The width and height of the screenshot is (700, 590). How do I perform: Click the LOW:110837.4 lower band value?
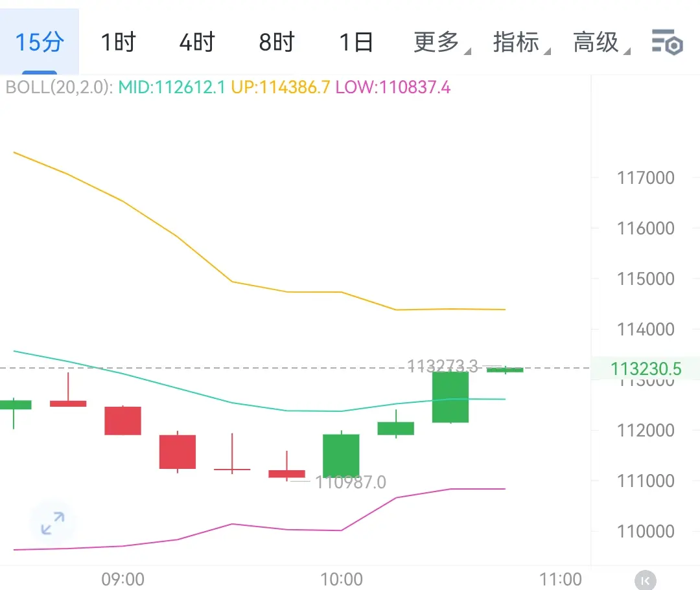(393, 87)
